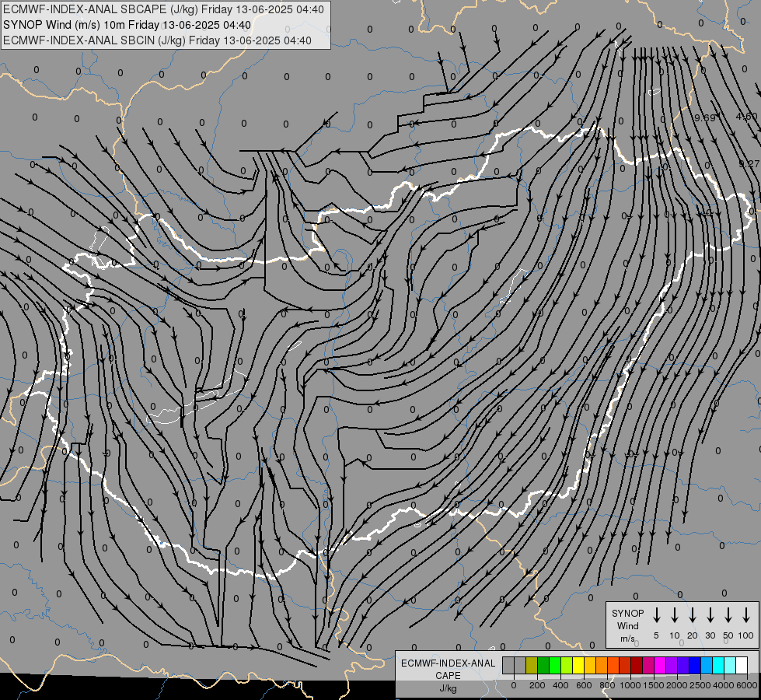Click the wind arrow above the 10 label

(675, 615)
